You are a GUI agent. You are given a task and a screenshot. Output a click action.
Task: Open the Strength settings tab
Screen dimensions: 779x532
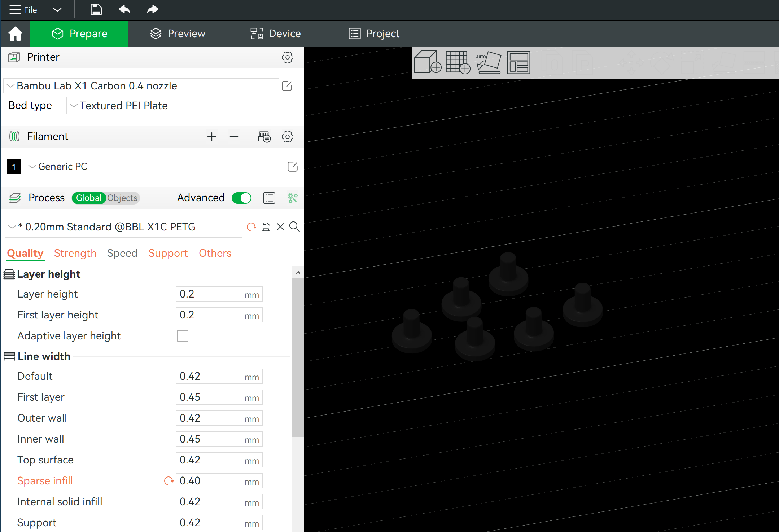tap(75, 253)
